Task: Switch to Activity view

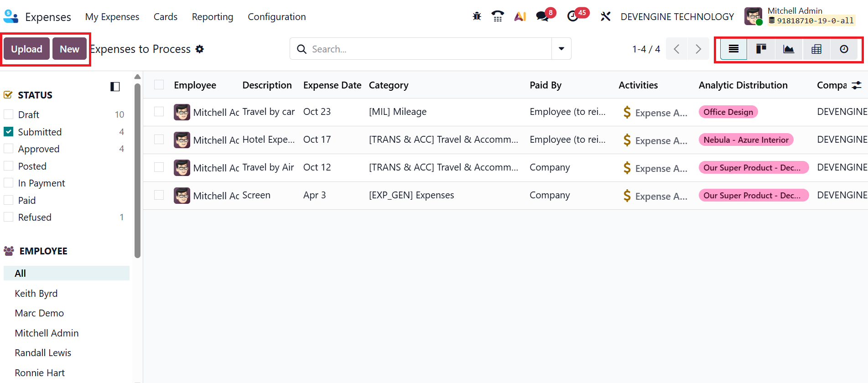Action: click(x=844, y=49)
